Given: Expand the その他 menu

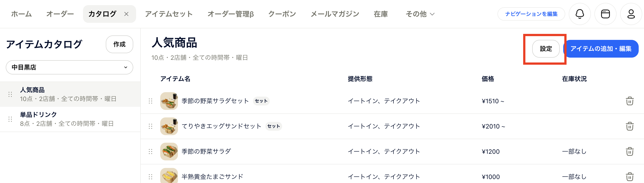Looking at the screenshot, I should (x=420, y=14).
